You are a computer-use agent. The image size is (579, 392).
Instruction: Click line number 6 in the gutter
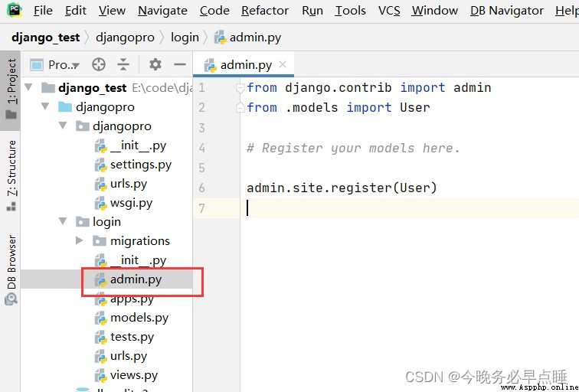(x=201, y=188)
